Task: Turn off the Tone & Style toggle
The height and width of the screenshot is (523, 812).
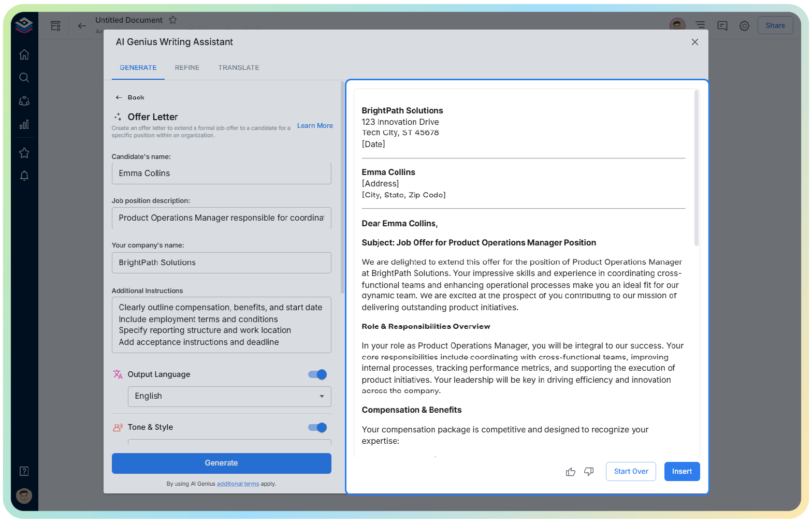Action: pos(317,427)
